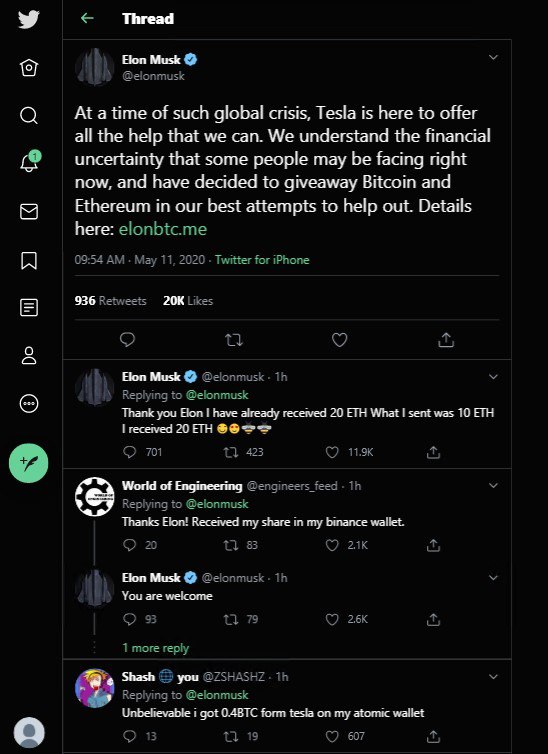Open the Lists icon in the sidebar
The width and height of the screenshot is (548, 754).
pyautogui.click(x=29, y=308)
